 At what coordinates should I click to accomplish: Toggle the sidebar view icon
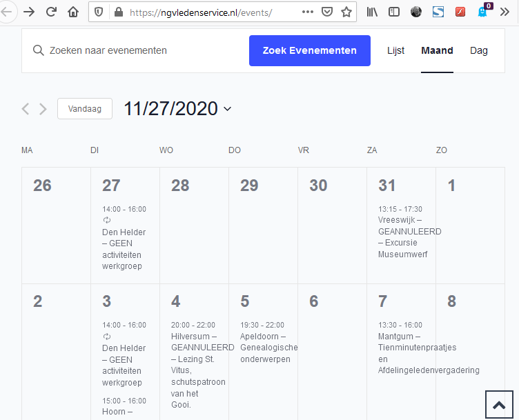click(x=394, y=12)
